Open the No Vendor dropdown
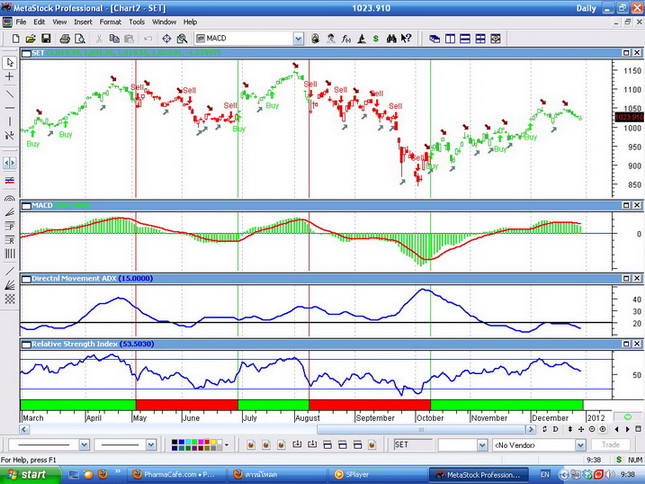 580,445
